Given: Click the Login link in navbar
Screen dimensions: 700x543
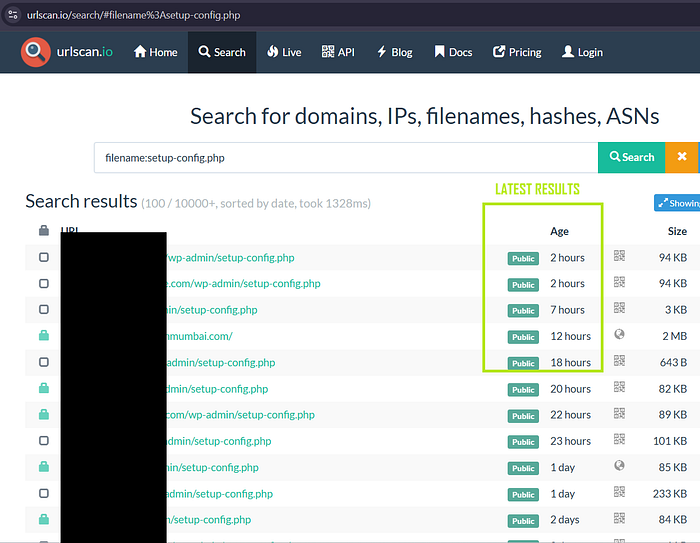Looking at the screenshot, I should [x=582, y=52].
